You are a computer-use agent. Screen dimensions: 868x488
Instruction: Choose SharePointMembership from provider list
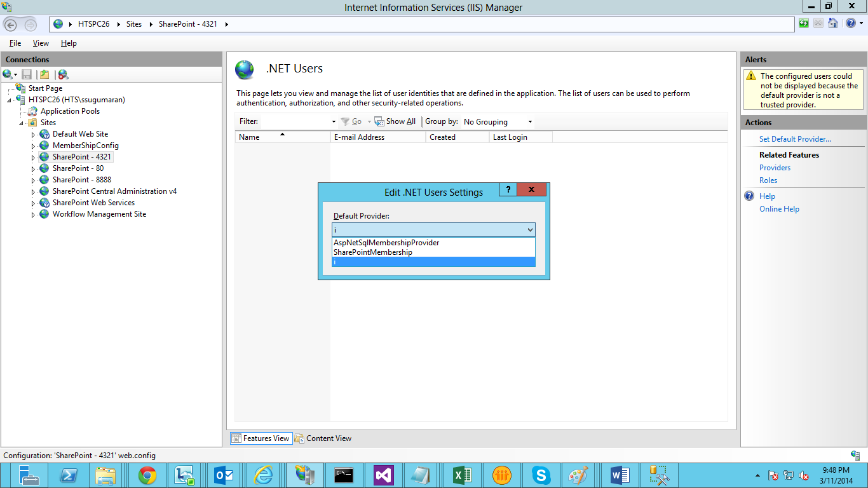pos(433,252)
